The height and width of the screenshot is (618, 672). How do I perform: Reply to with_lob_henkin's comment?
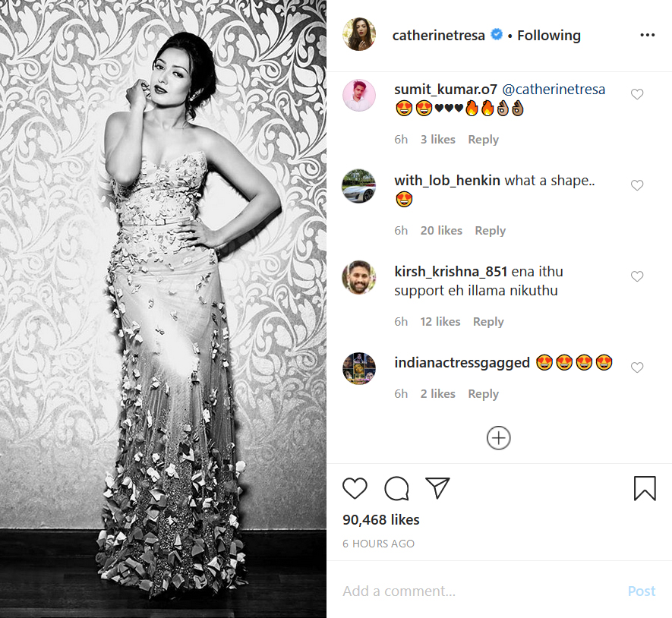[x=490, y=231]
